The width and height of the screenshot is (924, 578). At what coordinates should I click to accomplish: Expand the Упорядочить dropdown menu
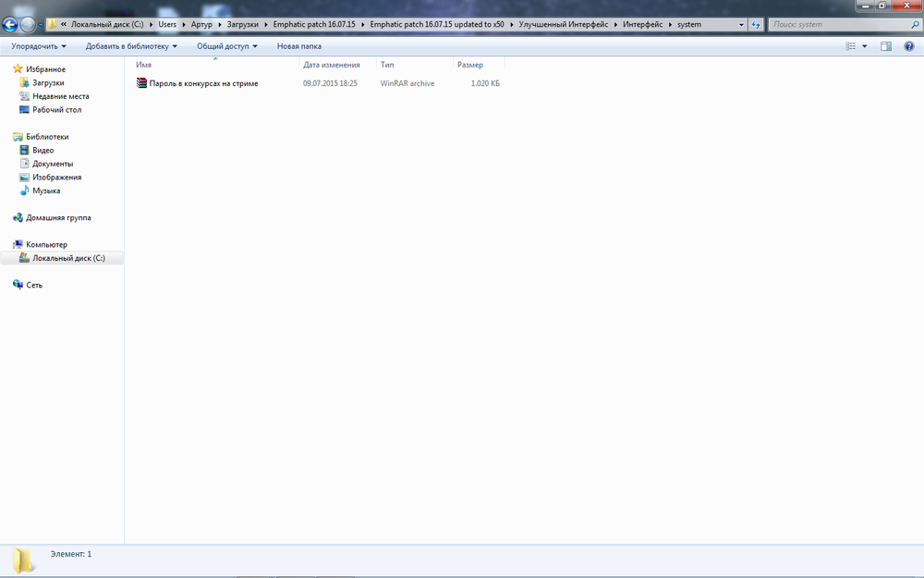[39, 46]
